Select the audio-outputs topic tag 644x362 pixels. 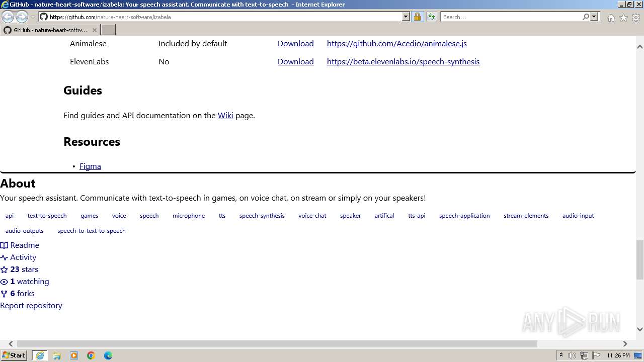pos(25,231)
